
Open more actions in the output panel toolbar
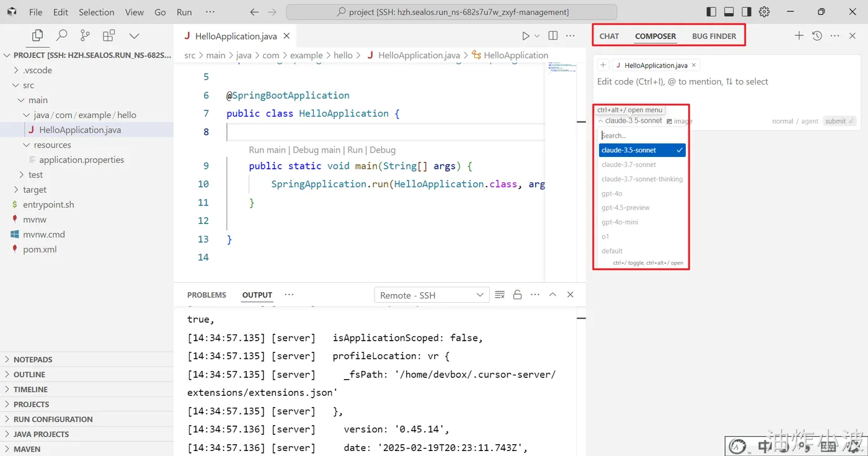click(535, 295)
